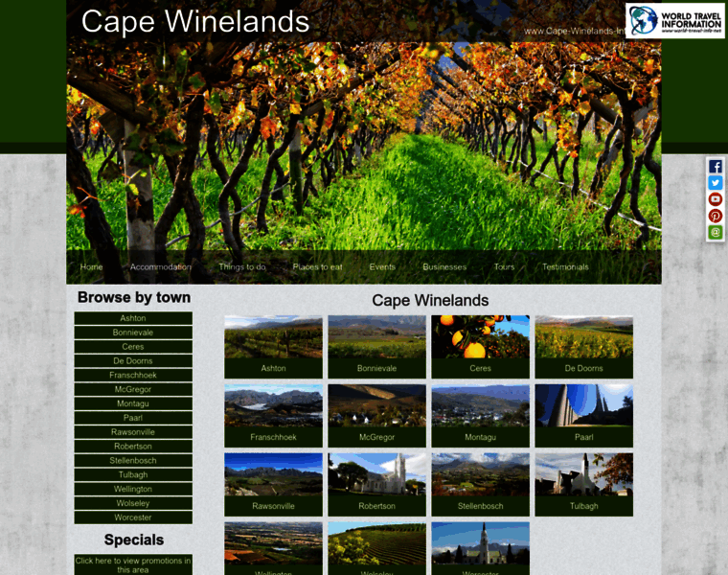Open Testimonials in the navigation bar
Viewport: 728px width, 575px height.
[x=565, y=267]
